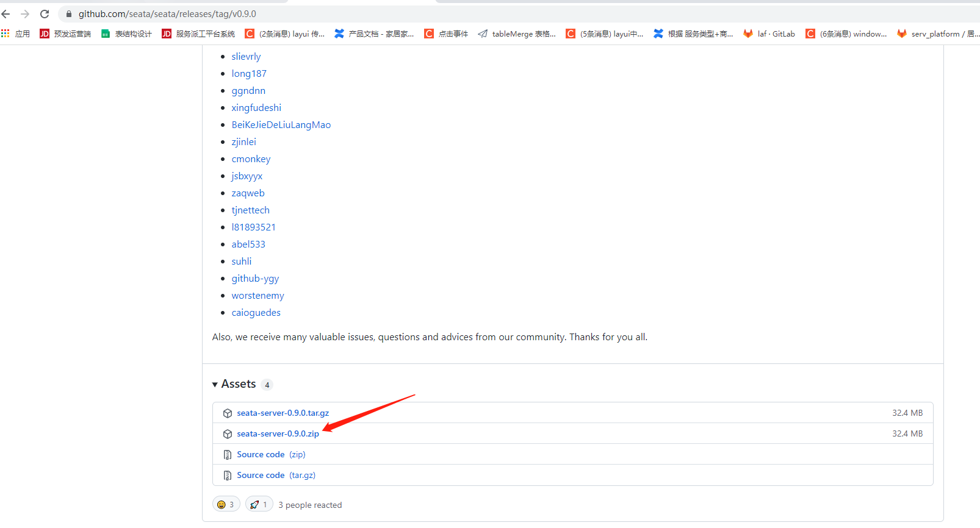980x528 pixels.
Task: Download Source code (zip)
Action: click(271, 454)
